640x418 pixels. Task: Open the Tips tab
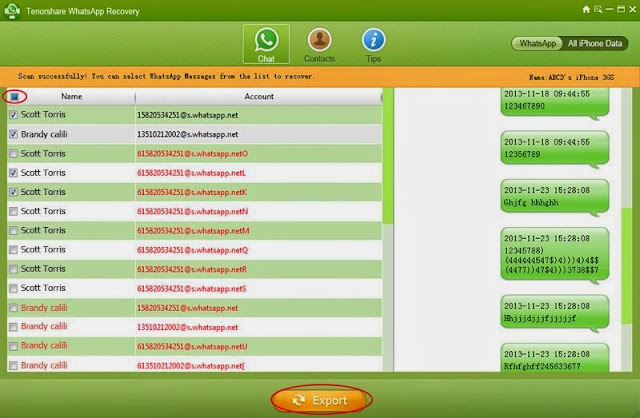click(373, 45)
